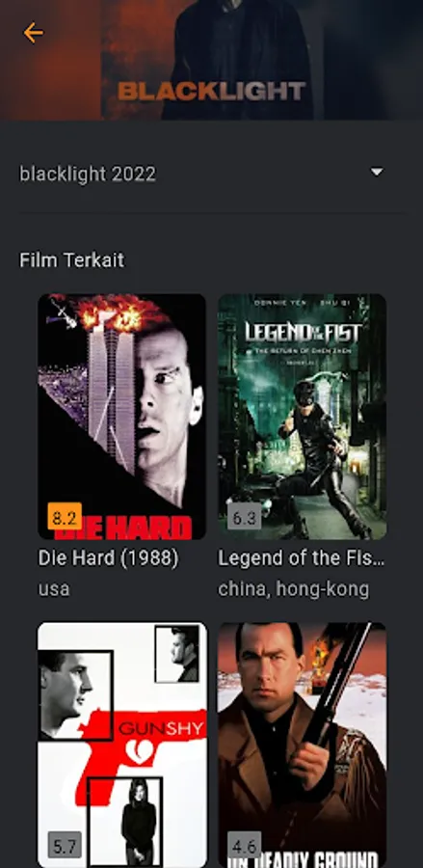The height and width of the screenshot is (868, 423).
Task: Open the Die Hard movie poster
Action: tap(121, 417)
